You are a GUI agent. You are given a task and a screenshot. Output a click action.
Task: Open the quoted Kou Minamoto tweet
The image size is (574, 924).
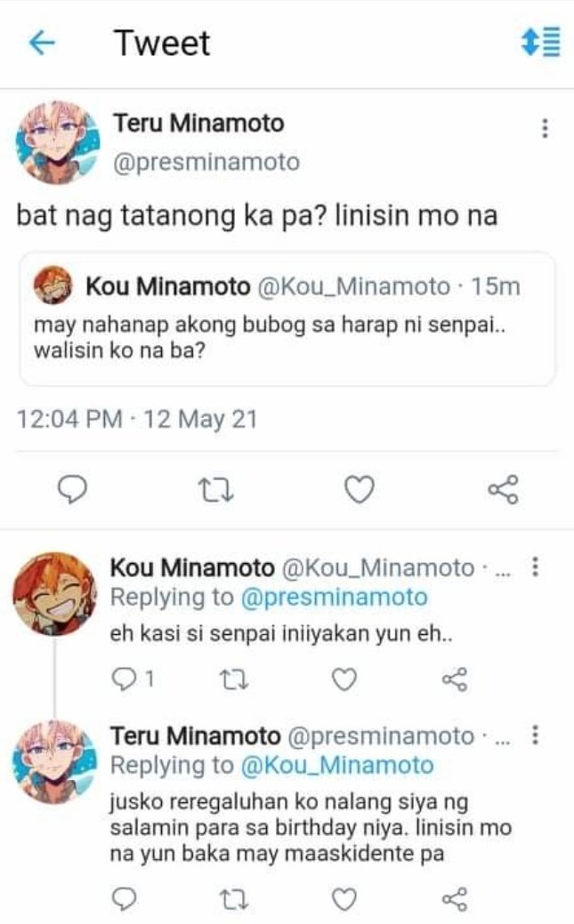tap(287, 318)
